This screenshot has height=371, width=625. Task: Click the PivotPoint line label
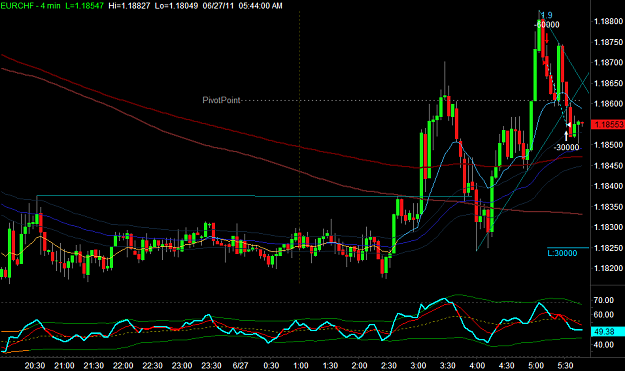[x=221, y=100]
